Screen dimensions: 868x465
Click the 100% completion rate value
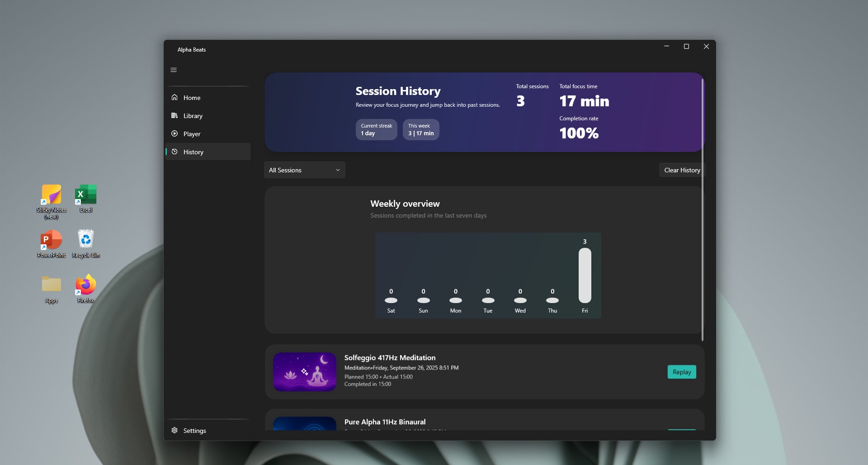[579, 133]
